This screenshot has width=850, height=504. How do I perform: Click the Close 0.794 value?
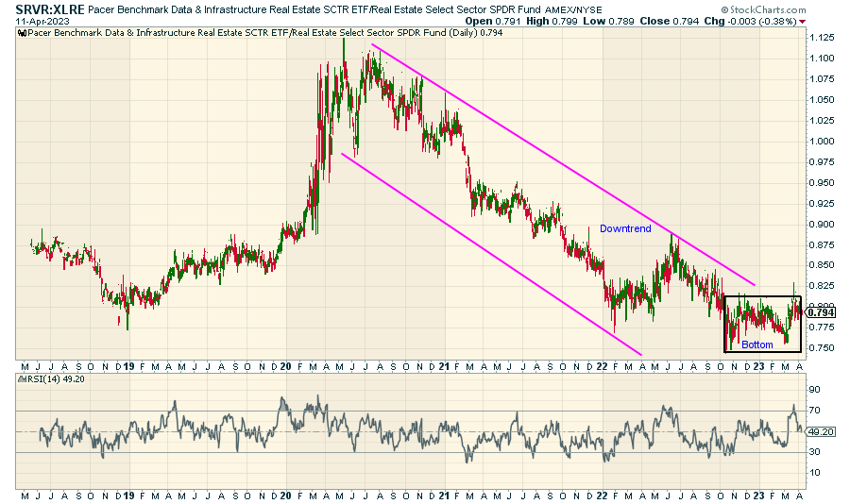669,21
